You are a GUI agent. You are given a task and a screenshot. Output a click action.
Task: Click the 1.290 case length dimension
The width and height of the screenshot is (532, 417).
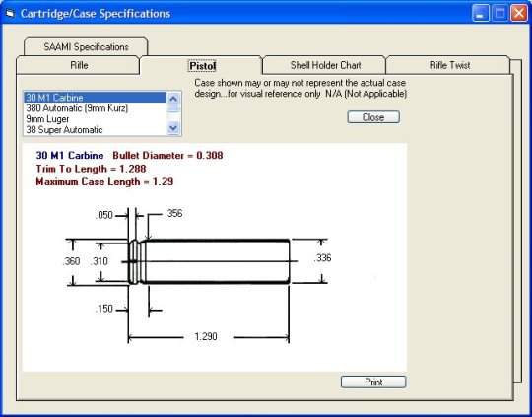(x=206, y=336)
